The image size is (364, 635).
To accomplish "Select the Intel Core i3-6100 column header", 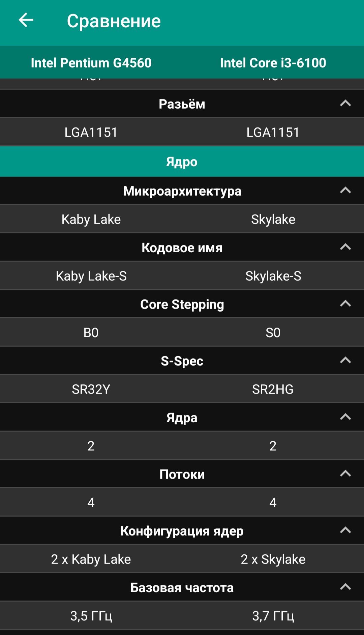I will coord(273,63).
